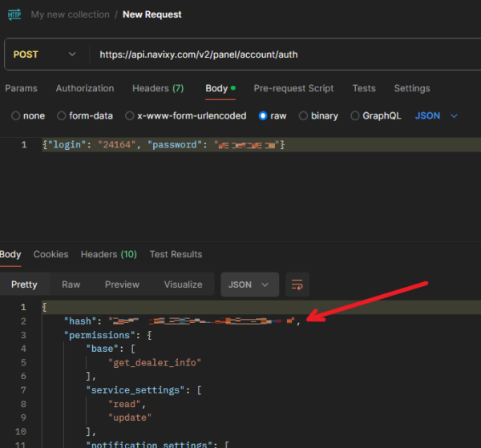This screenshot has width=481, height=448.
Task: Click the "permissions" key in response
Action: click(99, 335)
